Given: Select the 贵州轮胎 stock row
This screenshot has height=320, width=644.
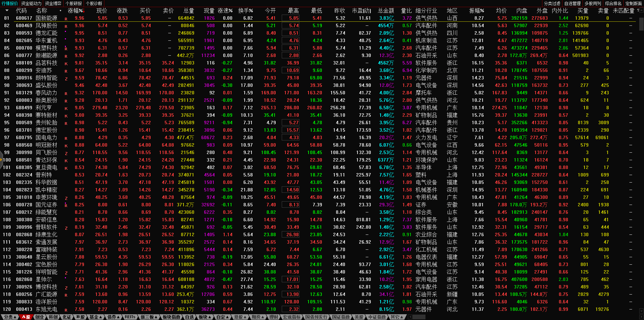Looking at the screenshot, I should coord(47,123).
